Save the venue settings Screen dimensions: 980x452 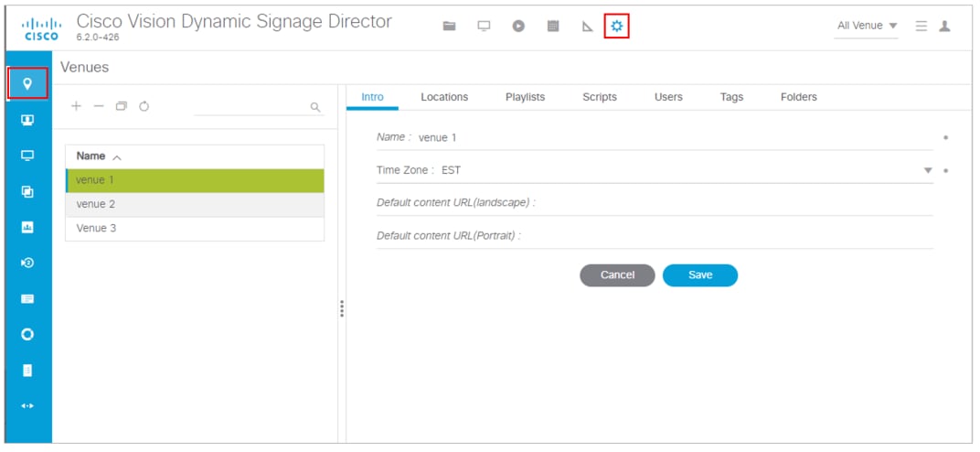pos(700,275)
